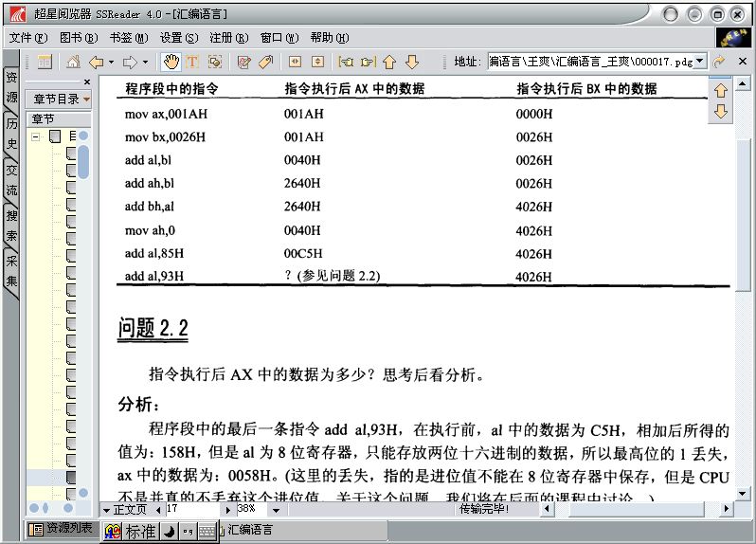
Task: Open the annotation pencil tool
Action: pos(244,62)
